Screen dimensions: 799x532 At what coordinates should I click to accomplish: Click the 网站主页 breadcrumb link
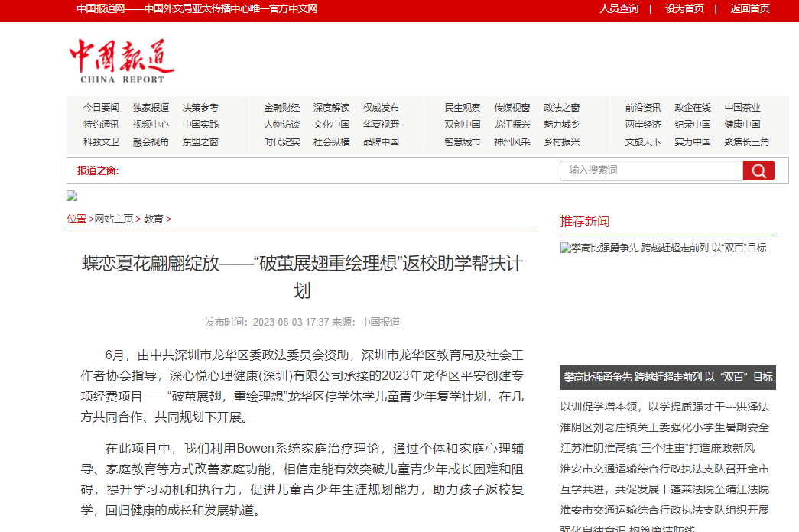pos(113,219)
